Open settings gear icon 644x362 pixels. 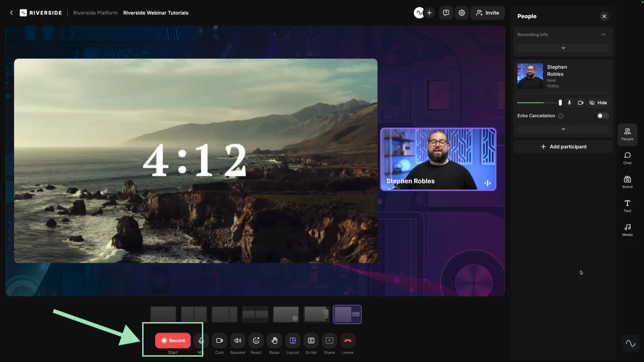(462, 13)
